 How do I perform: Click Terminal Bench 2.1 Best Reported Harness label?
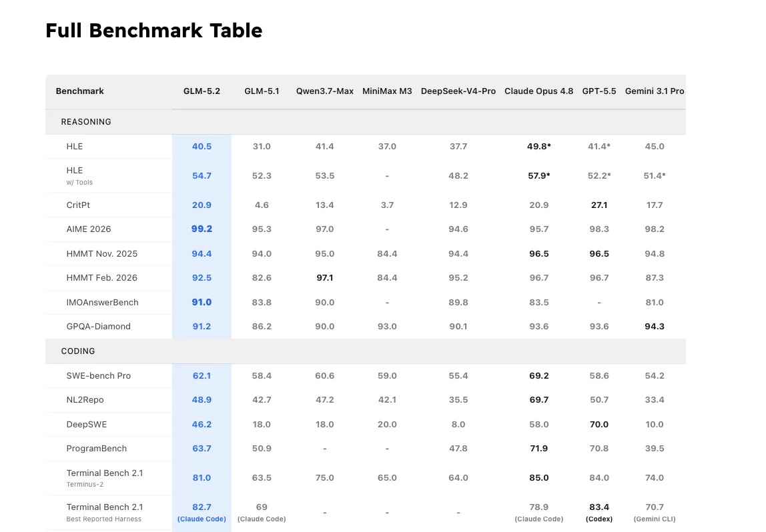(105, 513)
